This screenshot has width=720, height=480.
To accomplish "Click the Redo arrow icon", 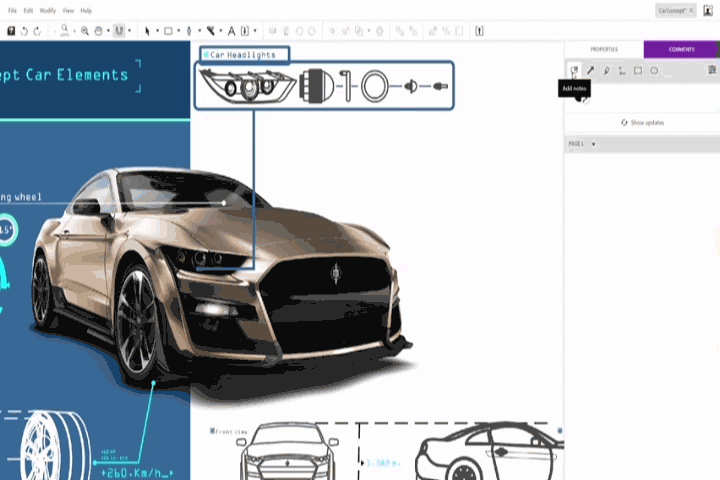I will point(37,31).
